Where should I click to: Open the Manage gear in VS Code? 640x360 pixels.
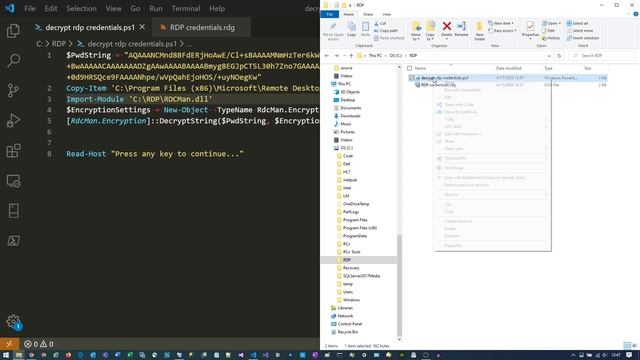(13, 322)
